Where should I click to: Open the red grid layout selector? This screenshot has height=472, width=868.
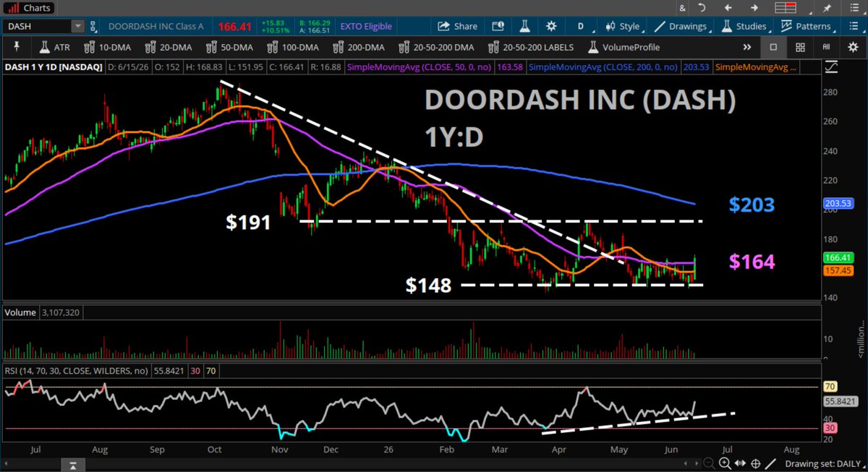(786, 8)
